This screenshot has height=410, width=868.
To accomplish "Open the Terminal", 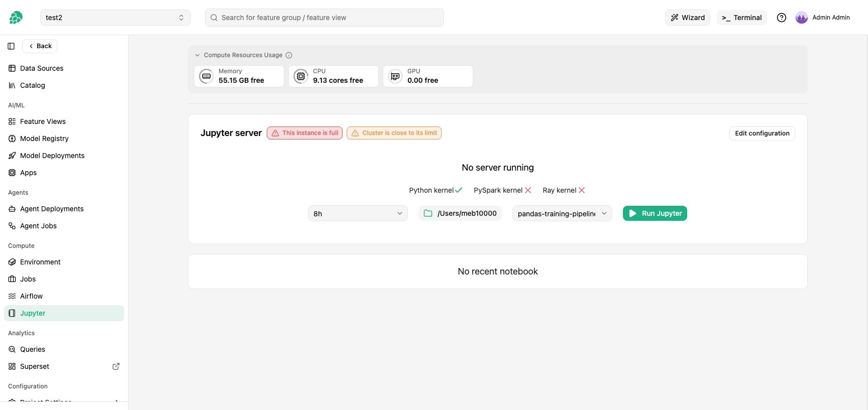I will [x=742, y=18].
